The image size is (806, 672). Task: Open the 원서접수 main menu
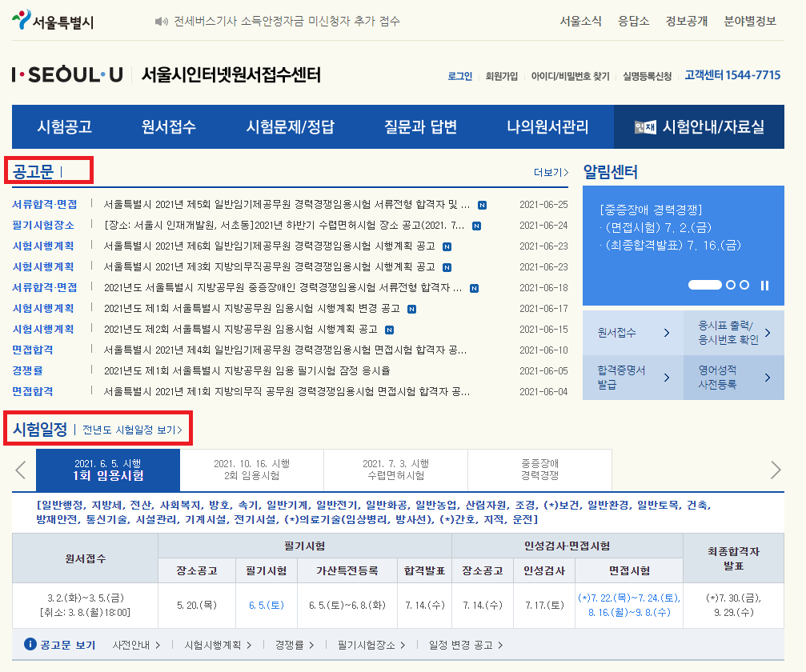point(169,127)
